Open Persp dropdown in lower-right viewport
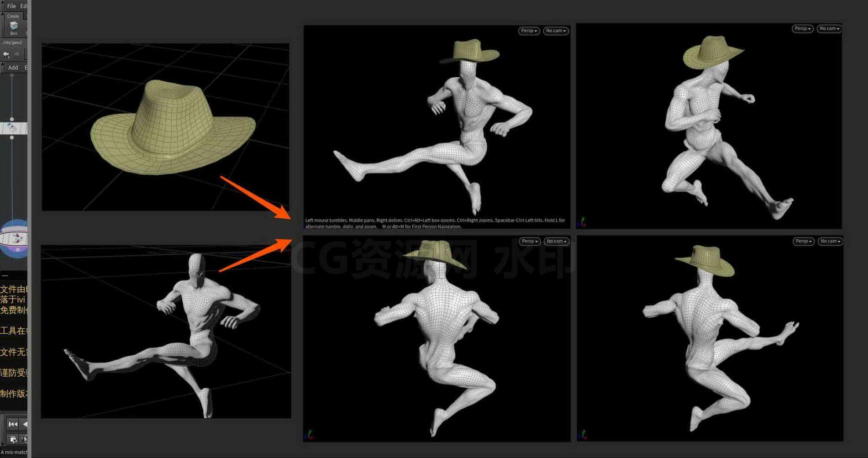This screenshot has width=868, height=458. click(803, 241)
